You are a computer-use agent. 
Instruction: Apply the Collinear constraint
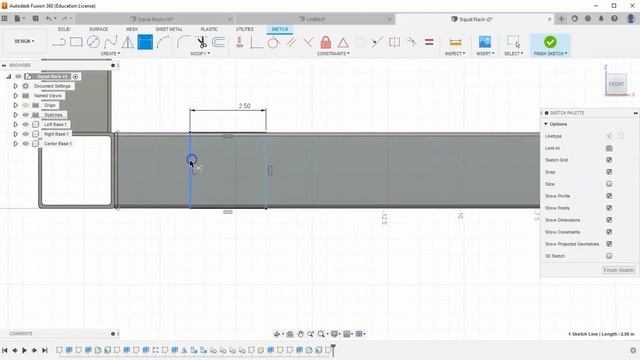pos(377,42)
